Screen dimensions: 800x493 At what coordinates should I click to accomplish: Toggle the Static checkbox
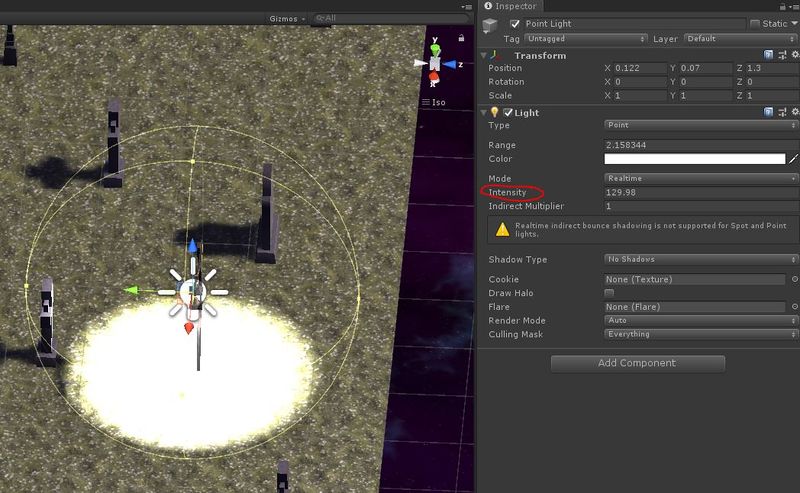[x=755, y=23]
